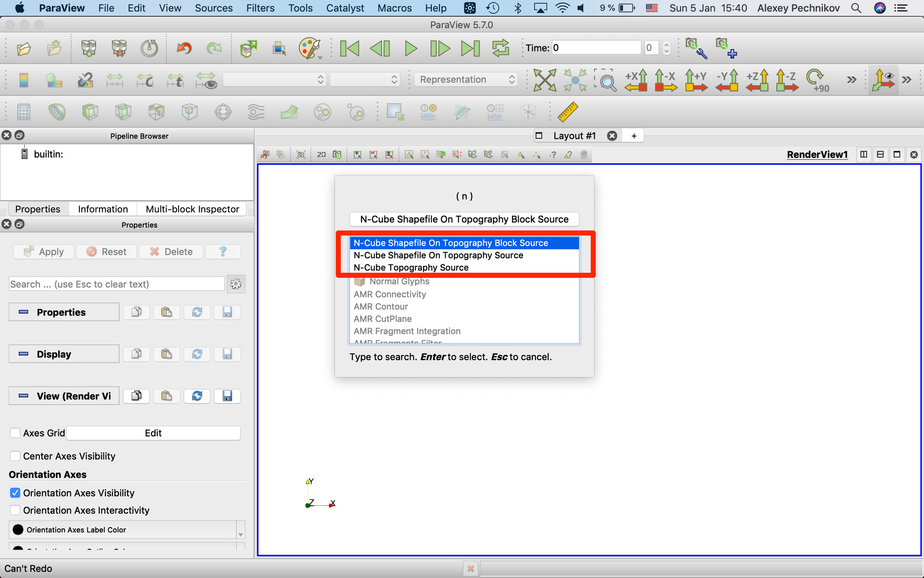
Task: Click the Stream Tracer filter icon
Action: pyautogui.click(x=256, y=112)
